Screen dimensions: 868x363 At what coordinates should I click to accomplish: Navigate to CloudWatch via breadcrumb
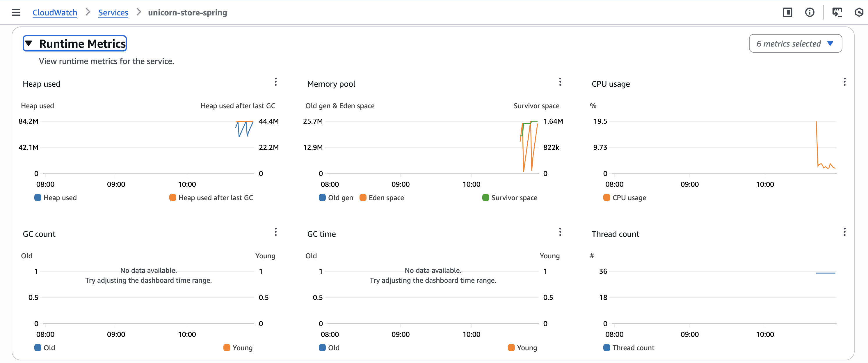pos(55,12)
